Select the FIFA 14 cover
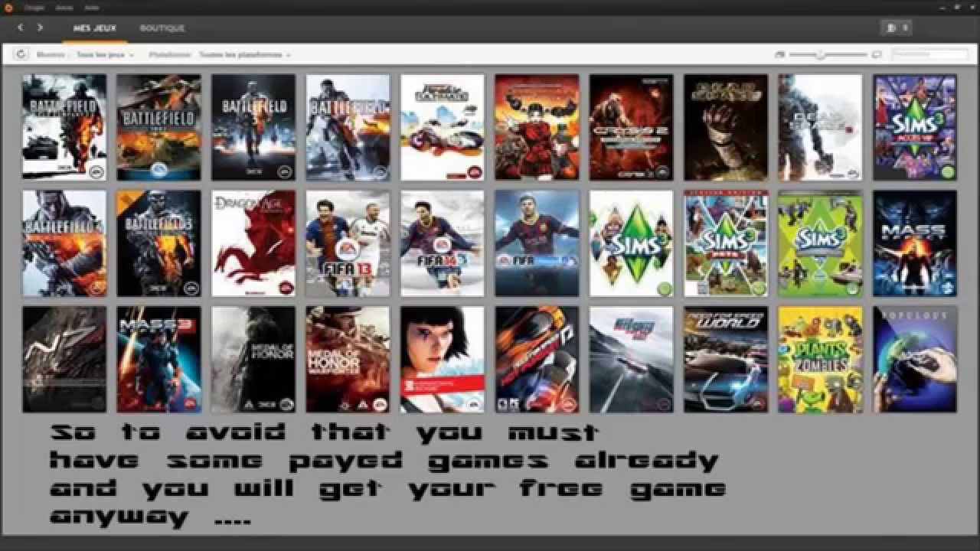Screen dimensions: 980x551 coord(443,243)
